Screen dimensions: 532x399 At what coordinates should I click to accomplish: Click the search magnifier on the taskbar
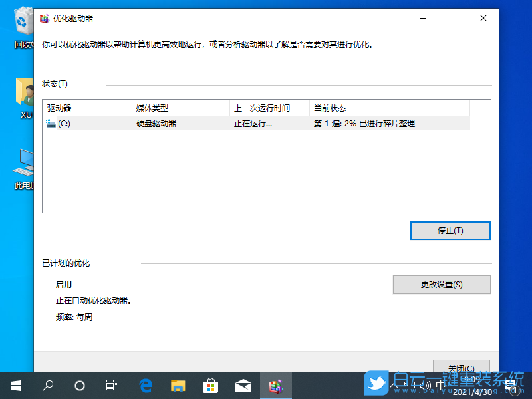click(47, 385)
